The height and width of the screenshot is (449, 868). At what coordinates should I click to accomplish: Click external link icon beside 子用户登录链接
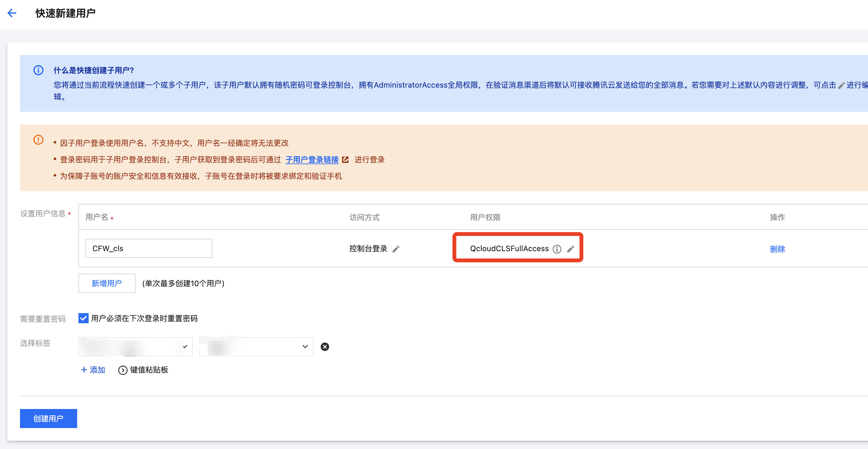pos(345,160)
